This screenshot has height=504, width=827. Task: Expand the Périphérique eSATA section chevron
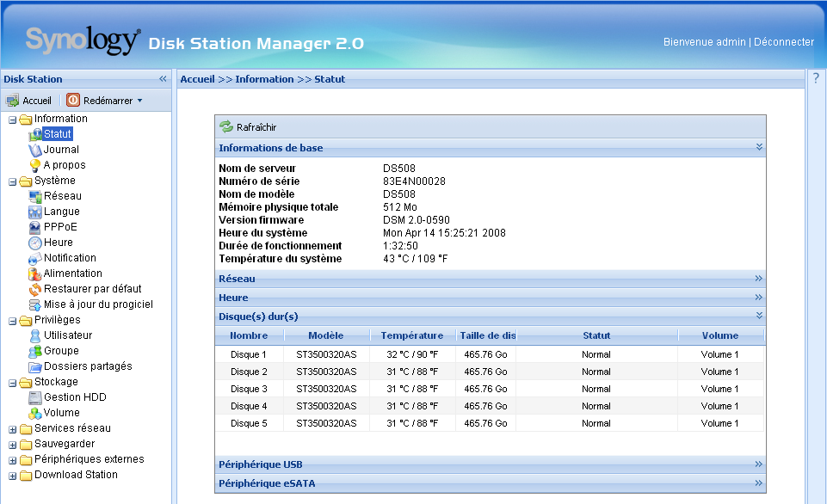point(759,482)
